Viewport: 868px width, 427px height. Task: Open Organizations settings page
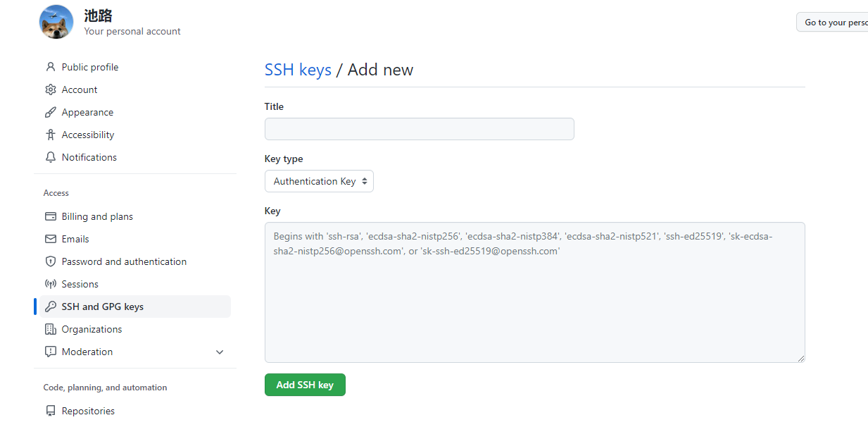[92, 329]
